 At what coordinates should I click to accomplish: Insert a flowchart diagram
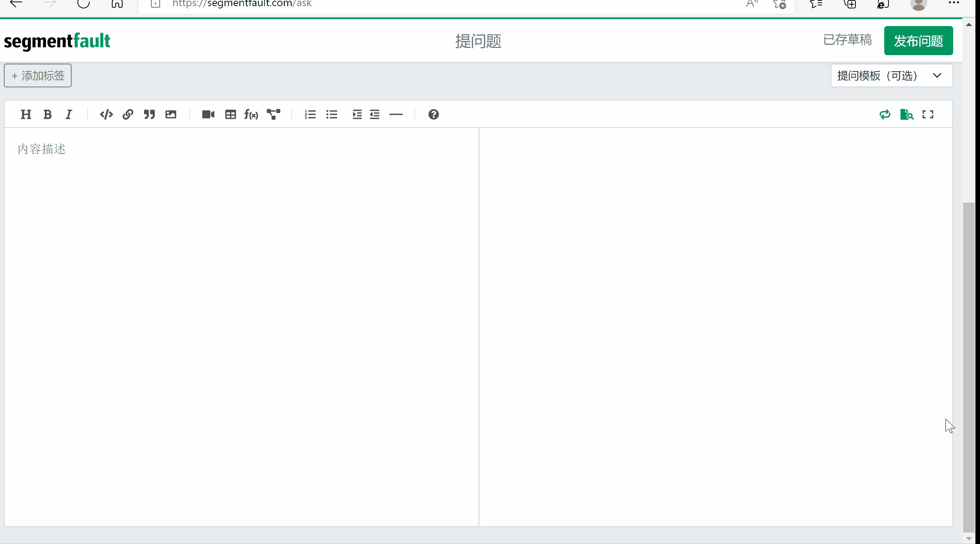[x=273, y=115]
